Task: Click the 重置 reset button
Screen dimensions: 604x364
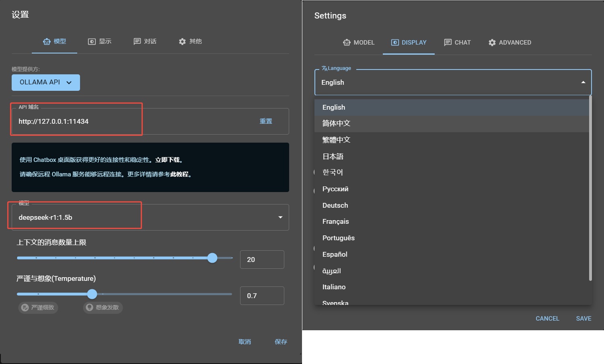Action: tap(266, 121)
